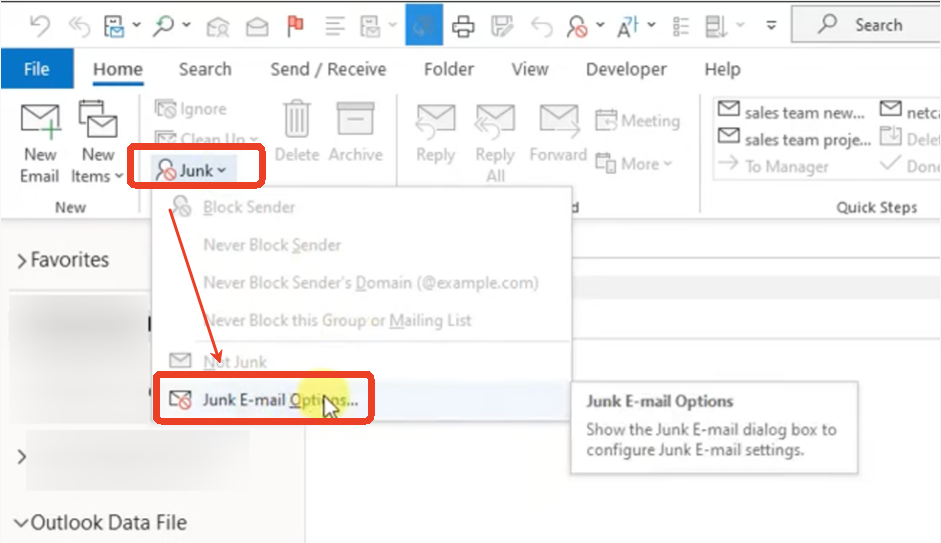Screen dimensions: 941x543
Task: Open Junk E-mail Options... menu entry
Action: pyautogui.click(x=360, y=400)
